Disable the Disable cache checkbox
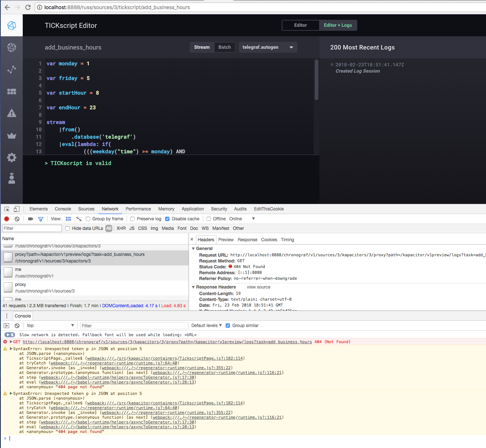 [167, 219]
